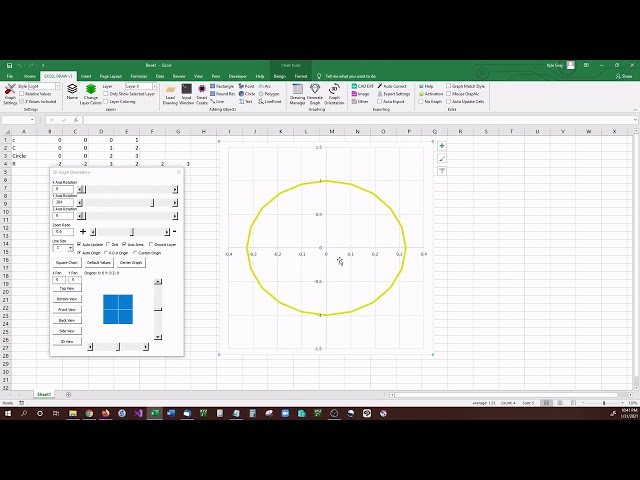Open Change Layer Colors
Image resolution: width=640 pixels, height=480 pixels.
click(x=91, y=94)
